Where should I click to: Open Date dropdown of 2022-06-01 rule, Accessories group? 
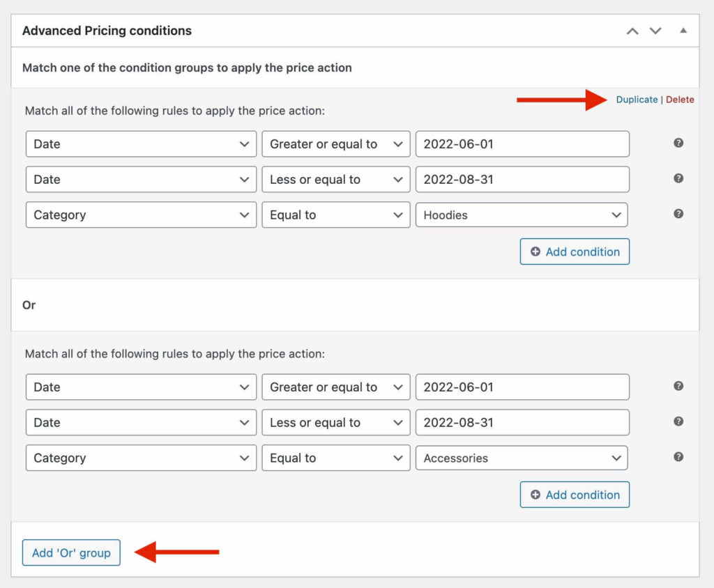[x=141, y=387]
